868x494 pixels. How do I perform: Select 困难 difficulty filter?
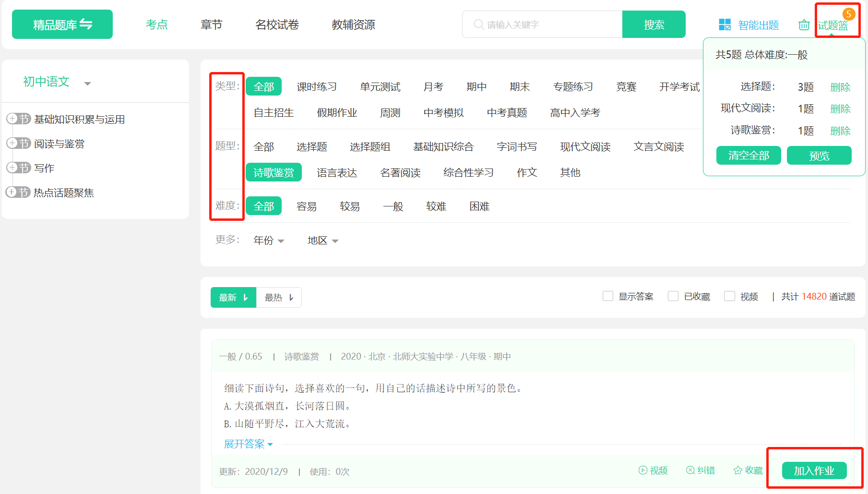pos(479,206)
